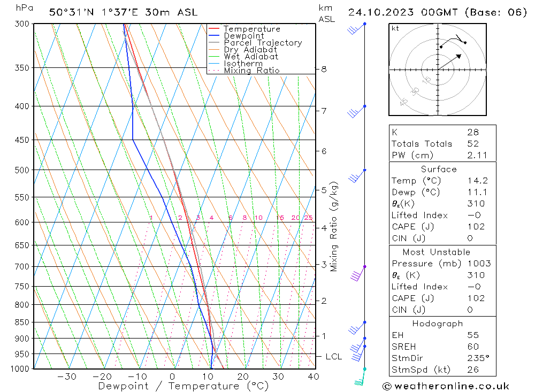Click the 300 pressure level label
The width and height of the screenshot is (535, 392).
tap(22, 24)
